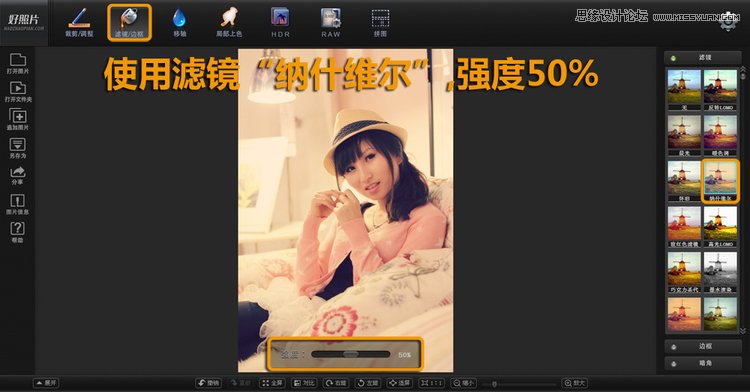Viewport: 750px width, 392px height.
Task: Open the RAW processing tool
Action: click(x=331, y=22)
